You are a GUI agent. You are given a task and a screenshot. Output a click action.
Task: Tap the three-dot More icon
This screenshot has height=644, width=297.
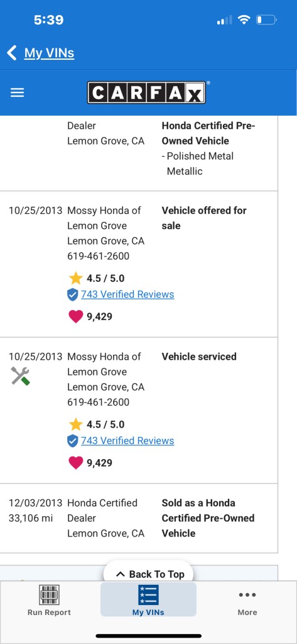247,595
